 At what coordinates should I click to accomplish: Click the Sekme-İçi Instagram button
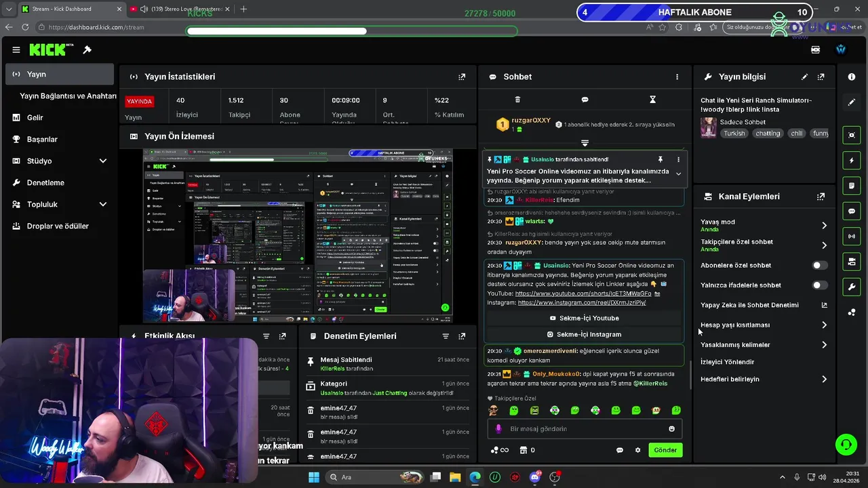tap(584, 334)
